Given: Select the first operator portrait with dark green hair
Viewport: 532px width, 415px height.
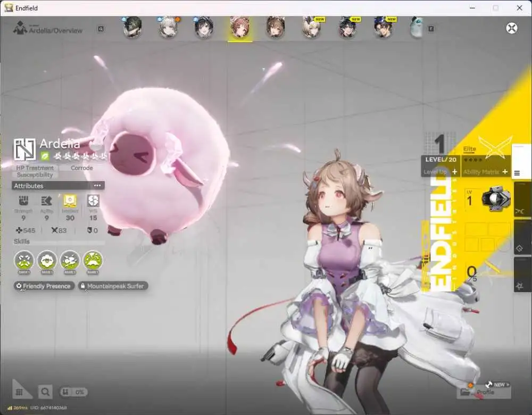Looking at the screenshot, I should click(x=132, y=27).
